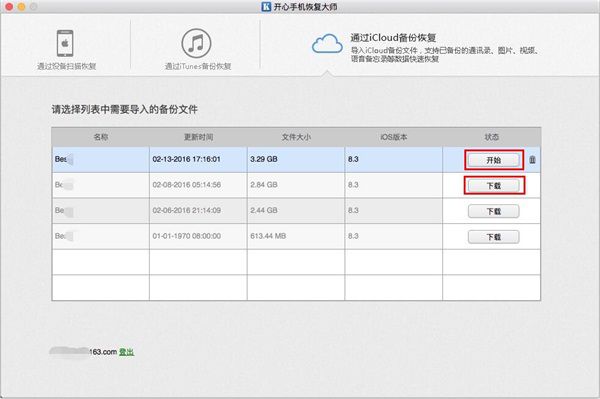The width and height of the screenshot is (600, 399).
Task: Click the 登出 logout link
Action: tap(126, 352)
